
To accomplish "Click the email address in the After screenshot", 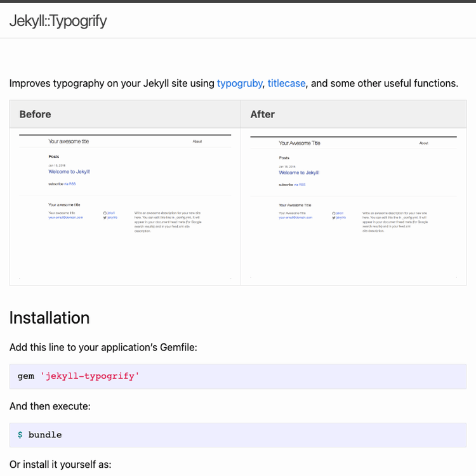I will [x=295, y=217].
